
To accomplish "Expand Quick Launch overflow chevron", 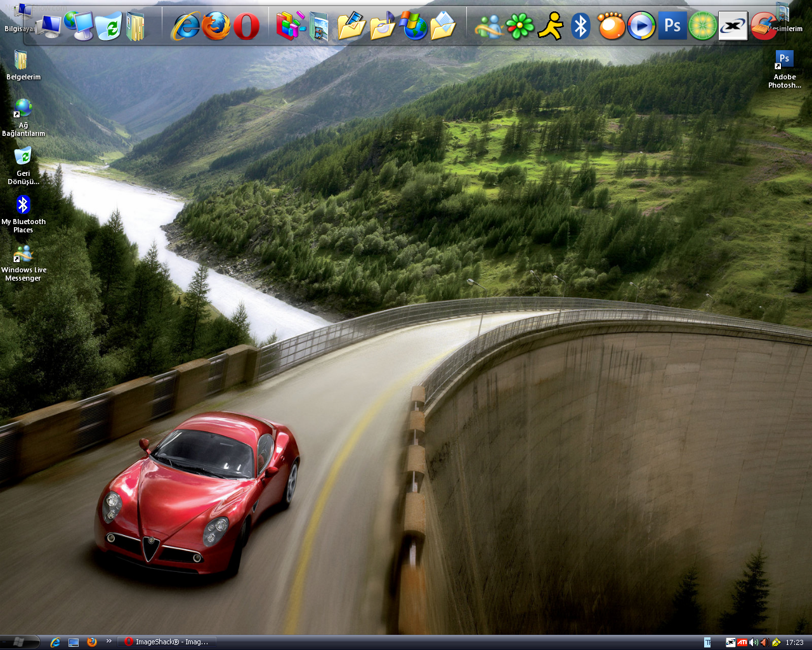I will pos(108,640).
